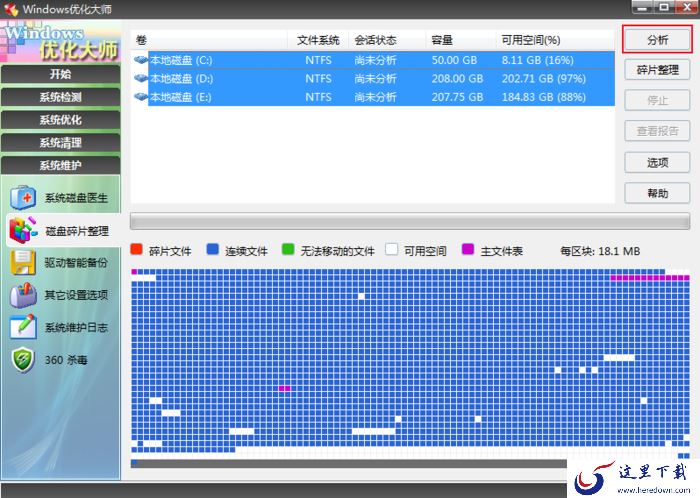700x498 pixels.
Task: Click the drive icon for 本地磁盘 (D:)
Action: tap(141, 79)
